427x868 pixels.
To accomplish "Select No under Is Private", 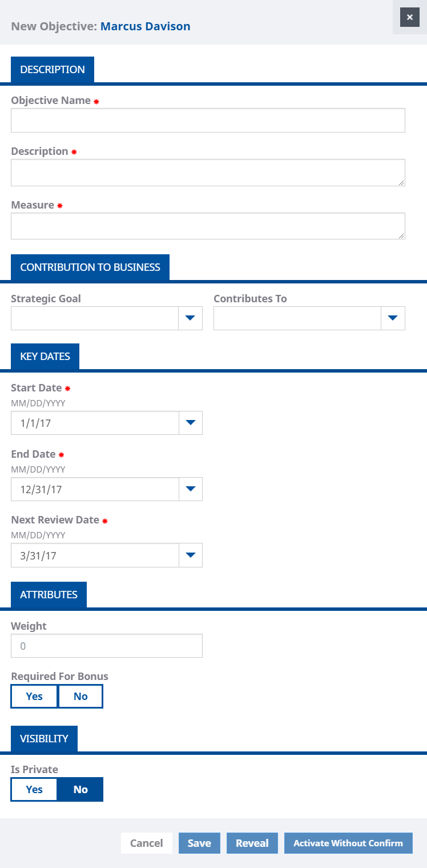I will point(80,789).
